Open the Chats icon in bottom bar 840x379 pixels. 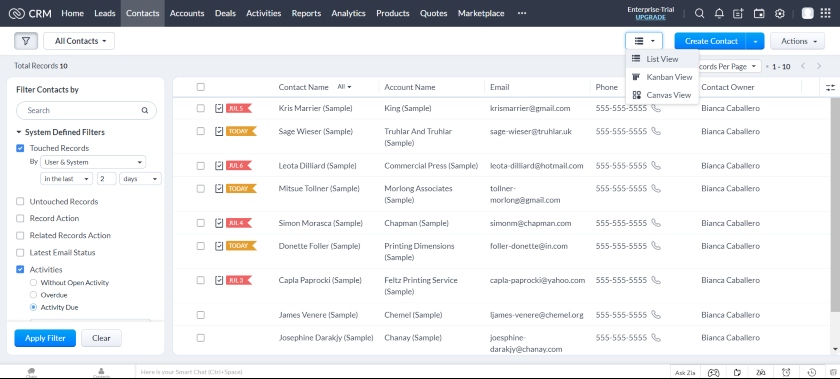pyautogui.click(x=31, y=373)
